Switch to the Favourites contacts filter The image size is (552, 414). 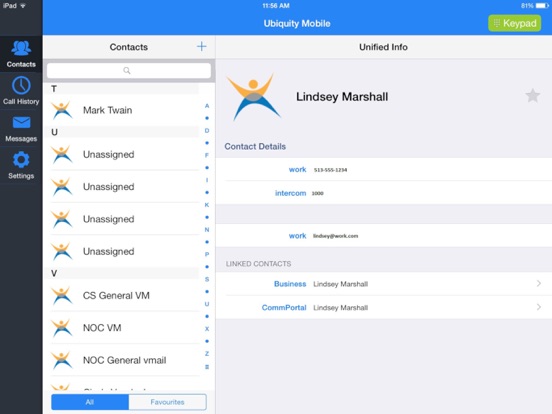[168, 402]
